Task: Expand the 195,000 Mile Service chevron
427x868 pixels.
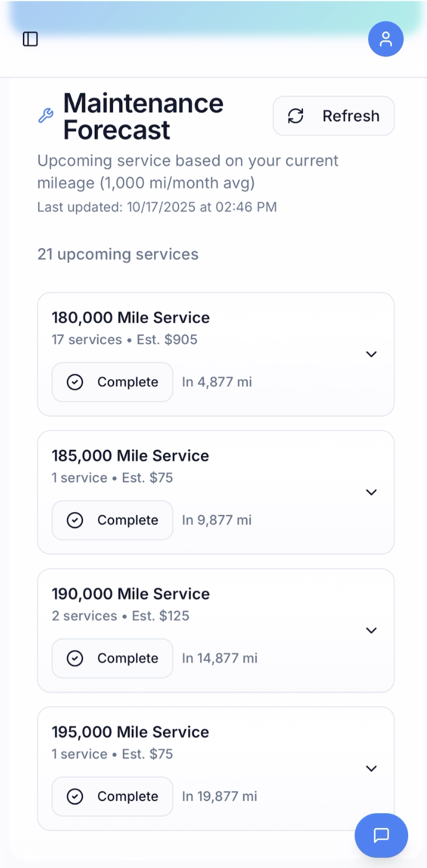Action: [x=371, y=769]
